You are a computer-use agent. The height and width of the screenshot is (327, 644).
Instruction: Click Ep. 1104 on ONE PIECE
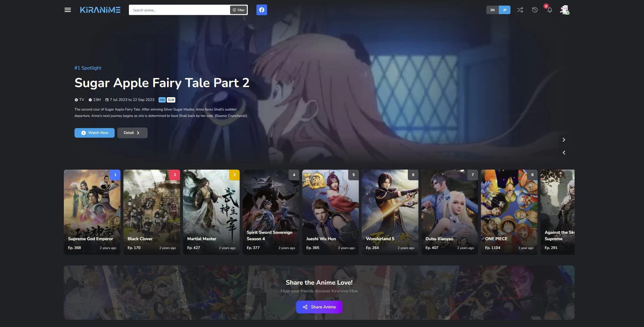pyautogui.click(x=492, y=248)
